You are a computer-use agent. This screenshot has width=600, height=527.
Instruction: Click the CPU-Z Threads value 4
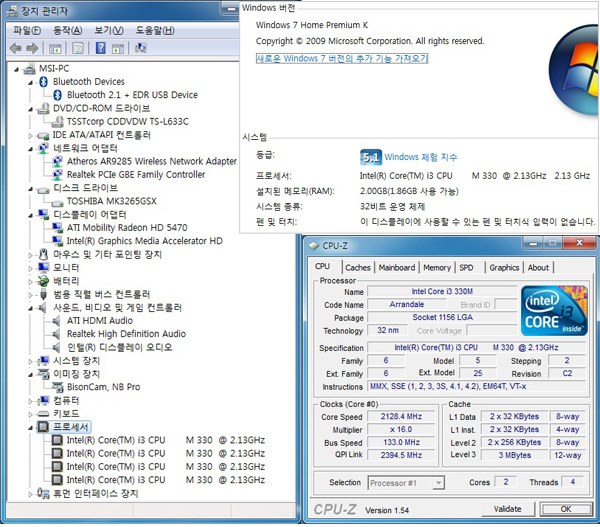click(x=572, y=482)
